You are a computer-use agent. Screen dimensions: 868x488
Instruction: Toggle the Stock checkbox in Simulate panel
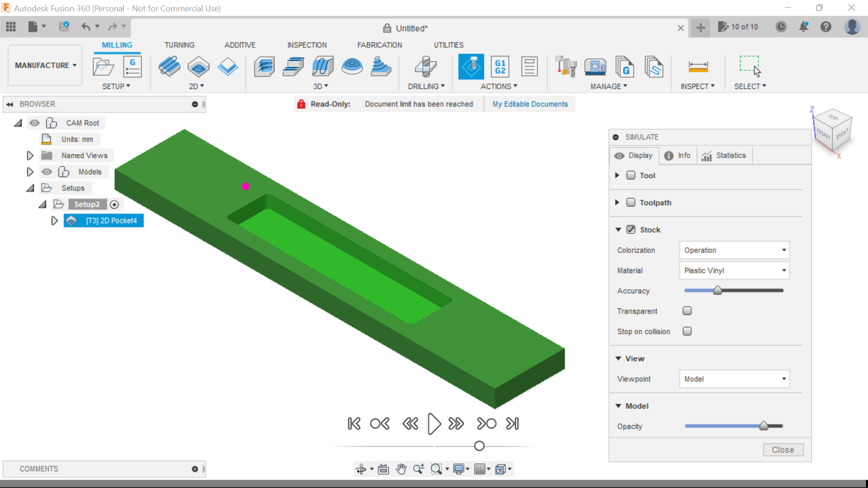[x=631, y=230]
